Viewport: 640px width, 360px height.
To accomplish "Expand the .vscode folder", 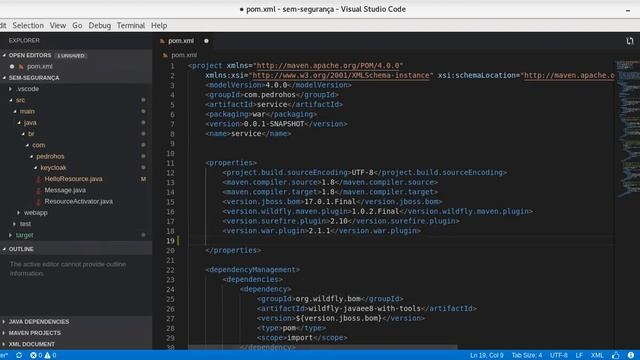I will click(x=11, y=89).
